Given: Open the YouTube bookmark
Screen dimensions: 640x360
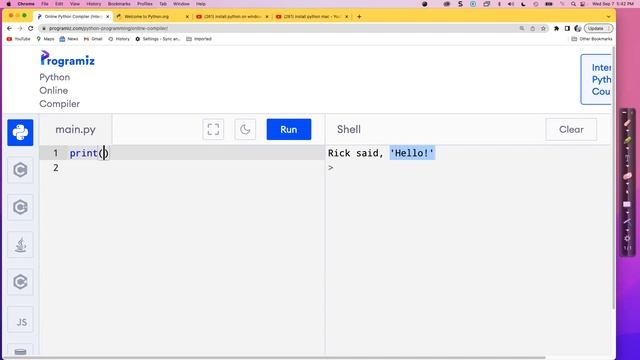Looking at the screenshot, I should [19, 39].
